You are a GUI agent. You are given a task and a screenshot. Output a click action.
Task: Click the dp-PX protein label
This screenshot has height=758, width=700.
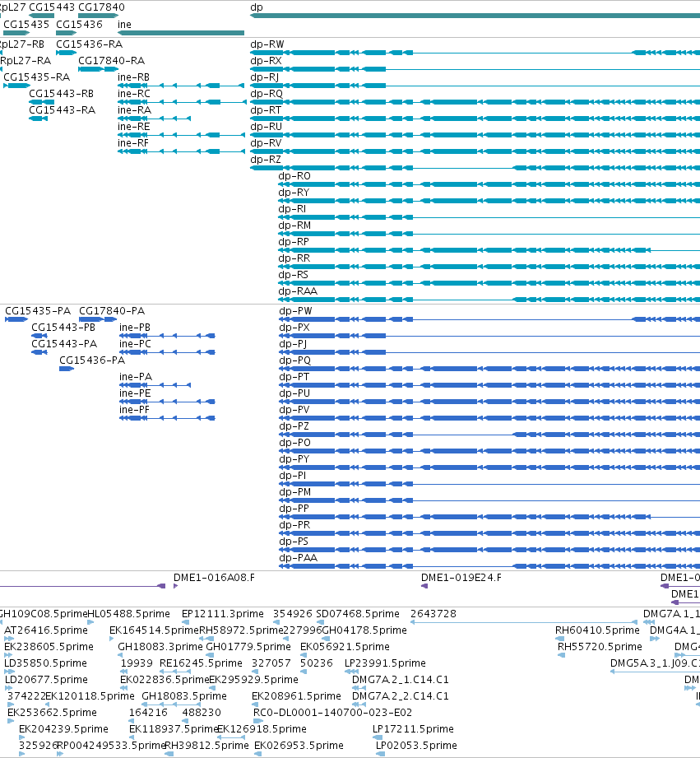click(x=294, y=328)
